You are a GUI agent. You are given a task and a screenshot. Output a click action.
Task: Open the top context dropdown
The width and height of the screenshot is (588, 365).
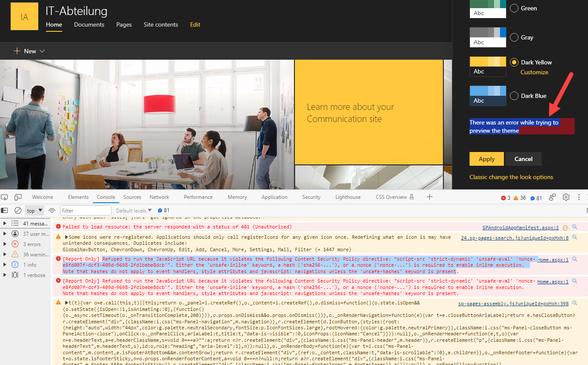34,210
